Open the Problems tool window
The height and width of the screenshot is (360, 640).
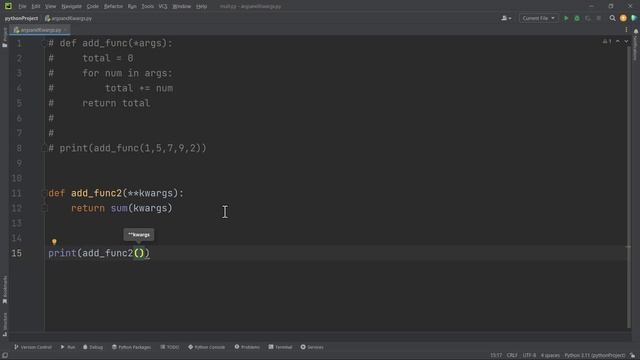247,347
